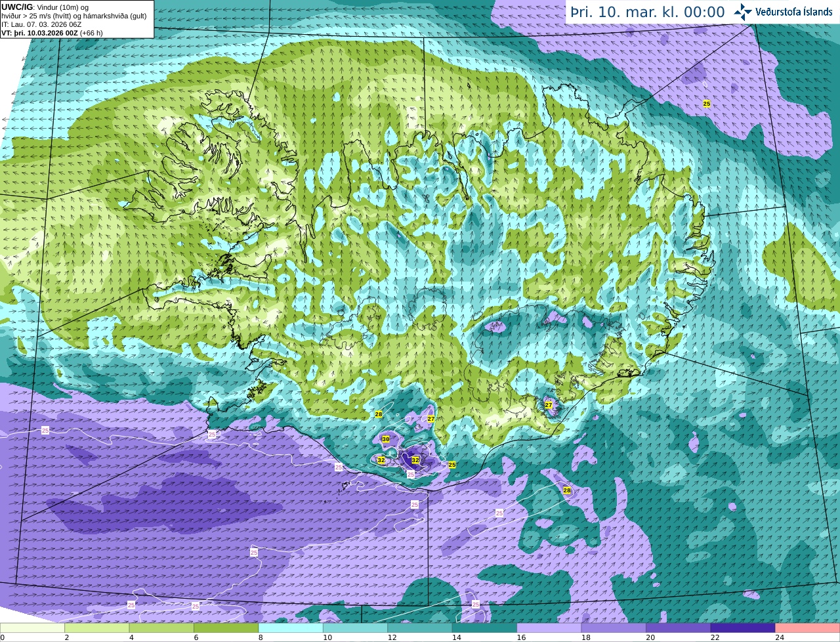This screenshot has height=642, width=840.
Task: Pick the palest yellow 0–2 m/s scale swatch
Action: tap(32, 628)
